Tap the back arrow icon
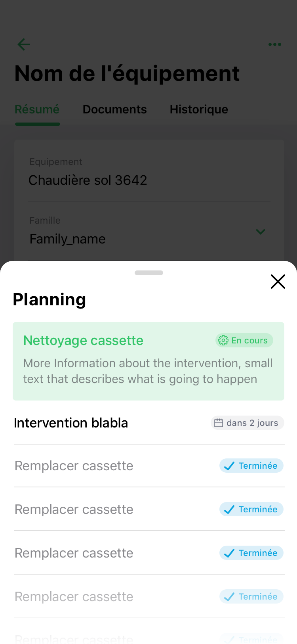 24,44
